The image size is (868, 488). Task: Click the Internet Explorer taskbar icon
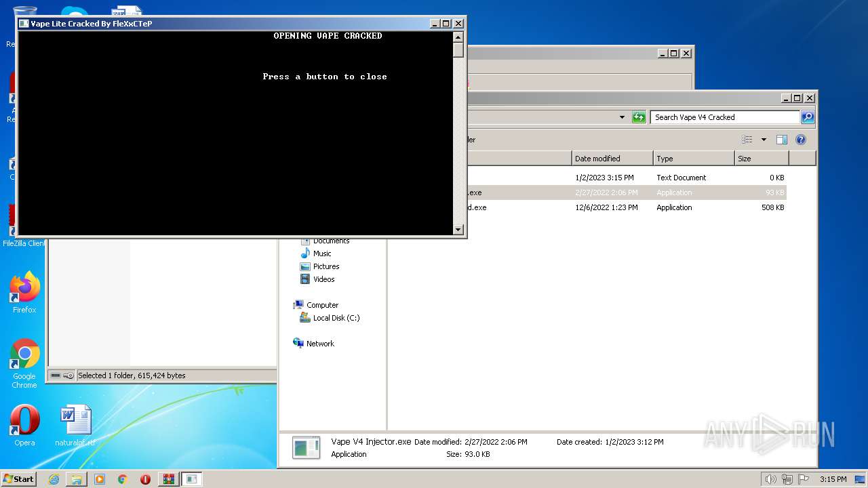54,479
